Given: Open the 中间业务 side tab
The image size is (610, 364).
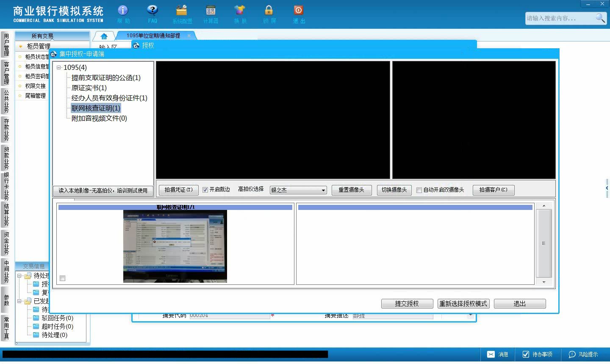Looking at the screenshot, I should (6, 271).
